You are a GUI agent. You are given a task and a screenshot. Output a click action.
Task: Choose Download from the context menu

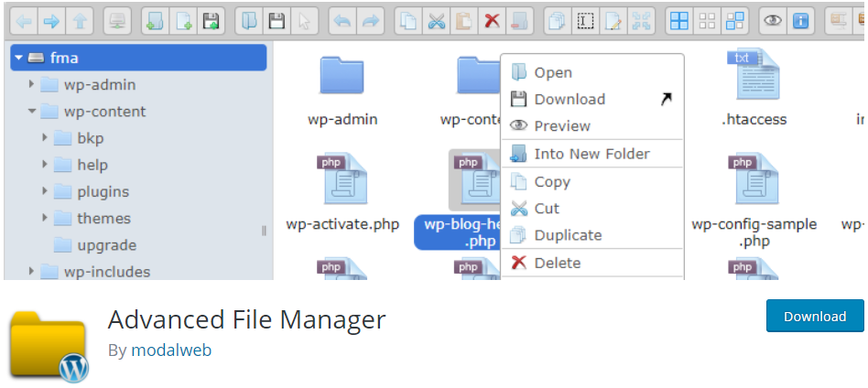[592, 99]
